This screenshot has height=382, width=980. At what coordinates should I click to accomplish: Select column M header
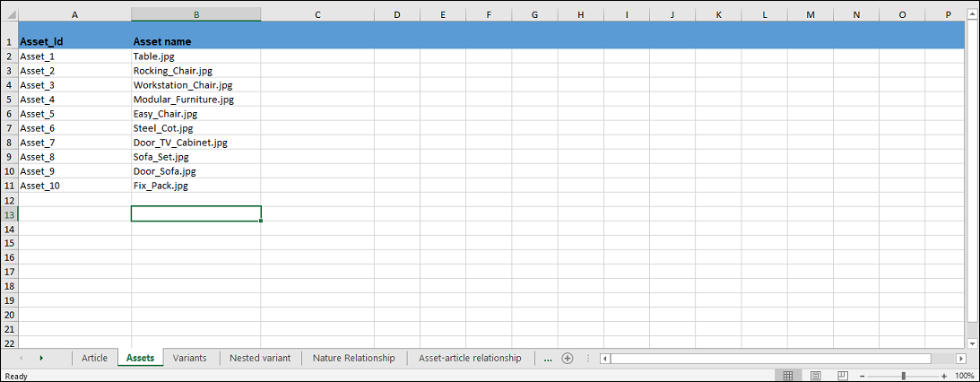(811, 14)
